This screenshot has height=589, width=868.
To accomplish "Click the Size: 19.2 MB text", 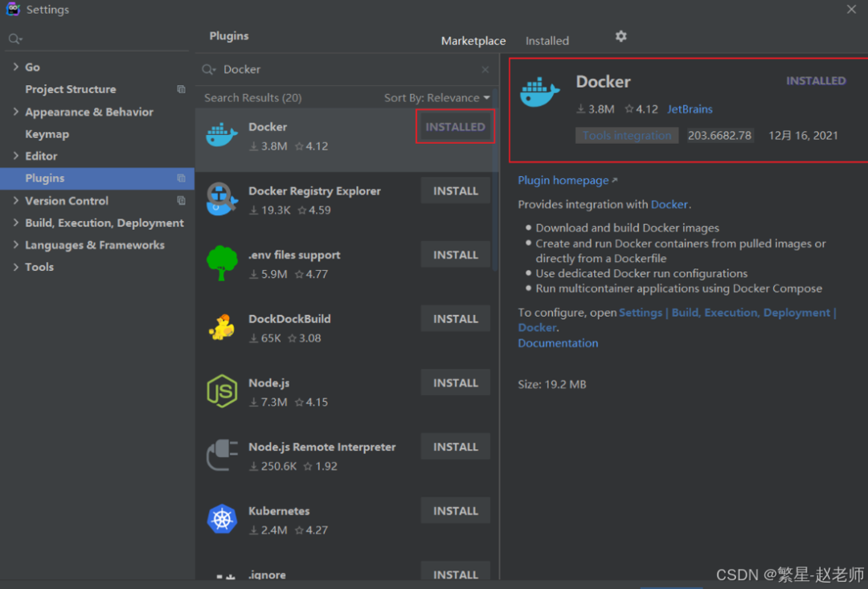I will (552, 384).
